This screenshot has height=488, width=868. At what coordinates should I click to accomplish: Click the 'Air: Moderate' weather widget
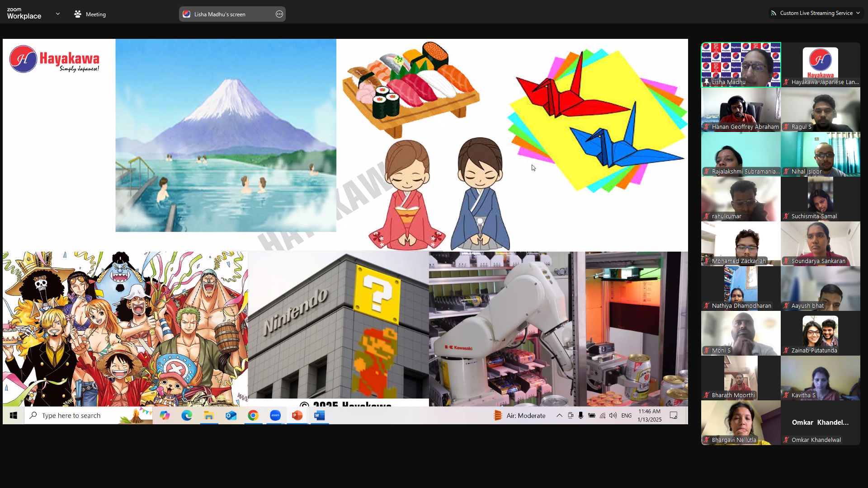(520, 415)
